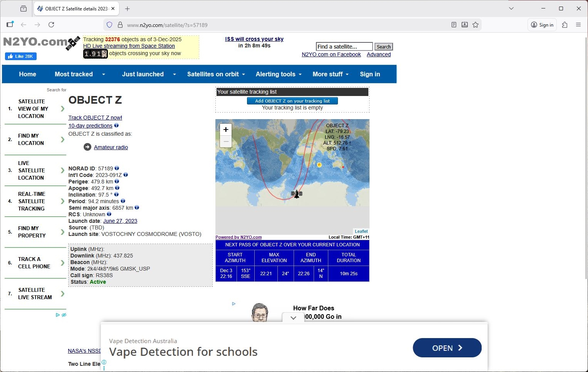Click info icon next to Semi major axis

pos(137,207)
